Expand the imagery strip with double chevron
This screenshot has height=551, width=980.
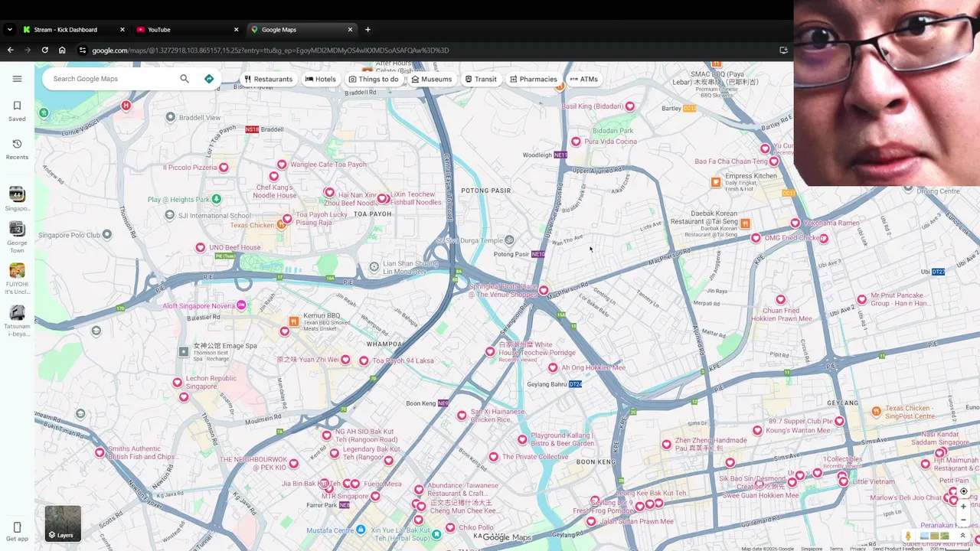[x=963, y=536]
